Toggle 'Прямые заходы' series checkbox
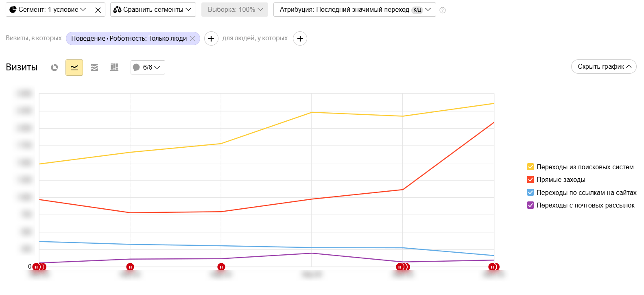Image resolution: width=644 pixels, height=295 pixels. pos(530,179)
